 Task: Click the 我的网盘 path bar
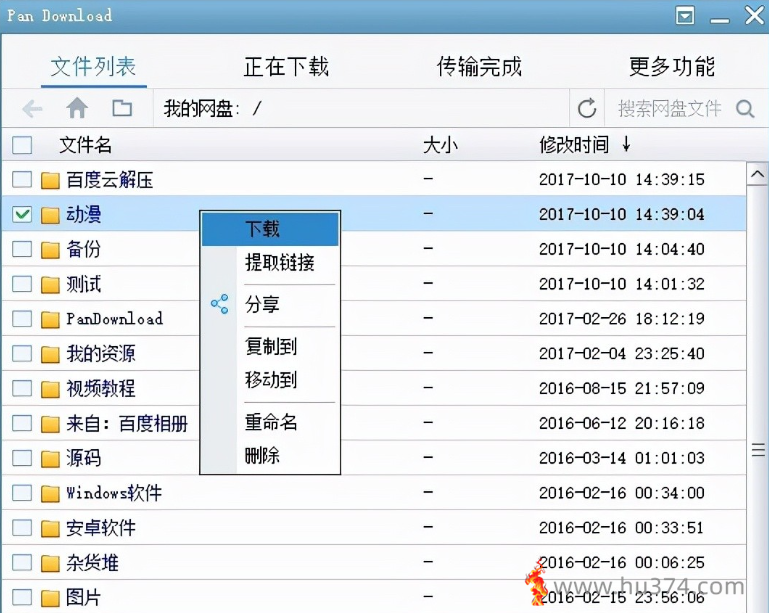361,108
